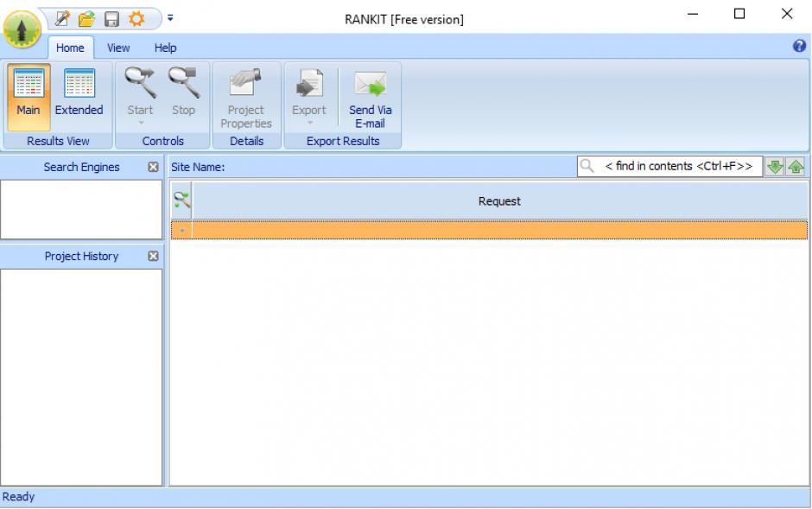Viewport: 812px width, 509px height.
Task: Open project via the folder icon
Action: (x=86, y=18)
